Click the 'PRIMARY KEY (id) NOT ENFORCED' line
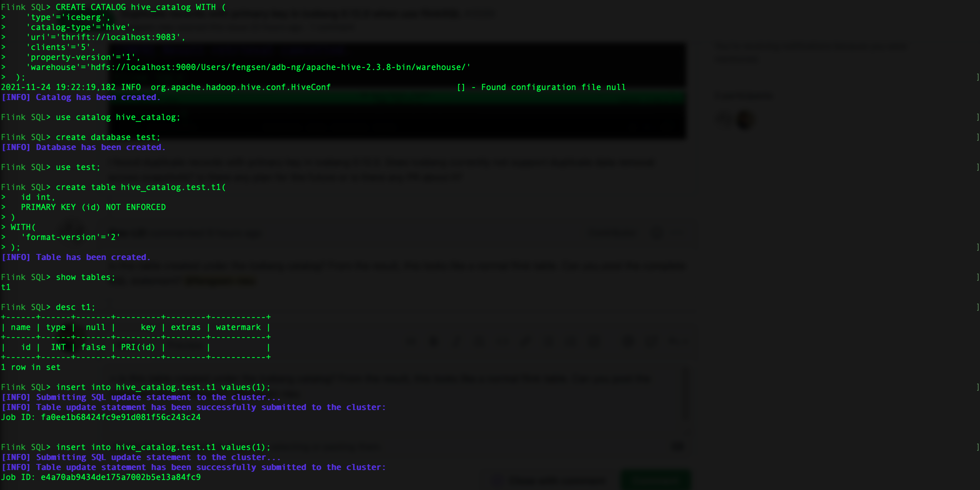This screenshot has height=490, width=980. coord(93,207)
